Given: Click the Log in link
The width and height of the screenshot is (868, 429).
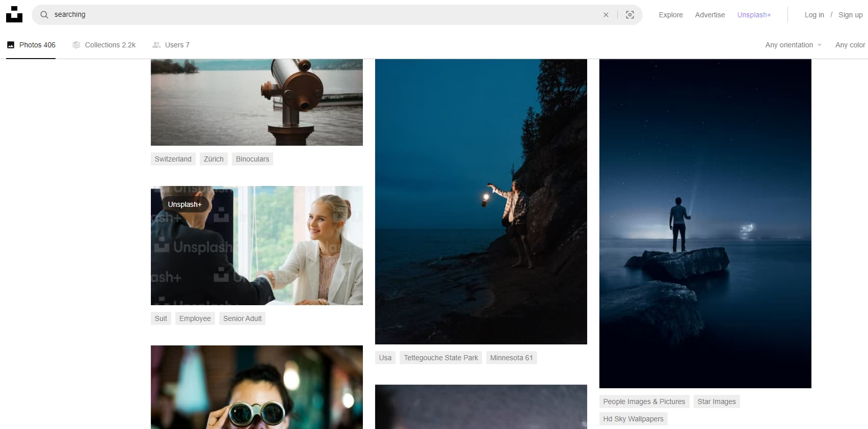Looking at the screenshot, I should click(x=814, y=15).
